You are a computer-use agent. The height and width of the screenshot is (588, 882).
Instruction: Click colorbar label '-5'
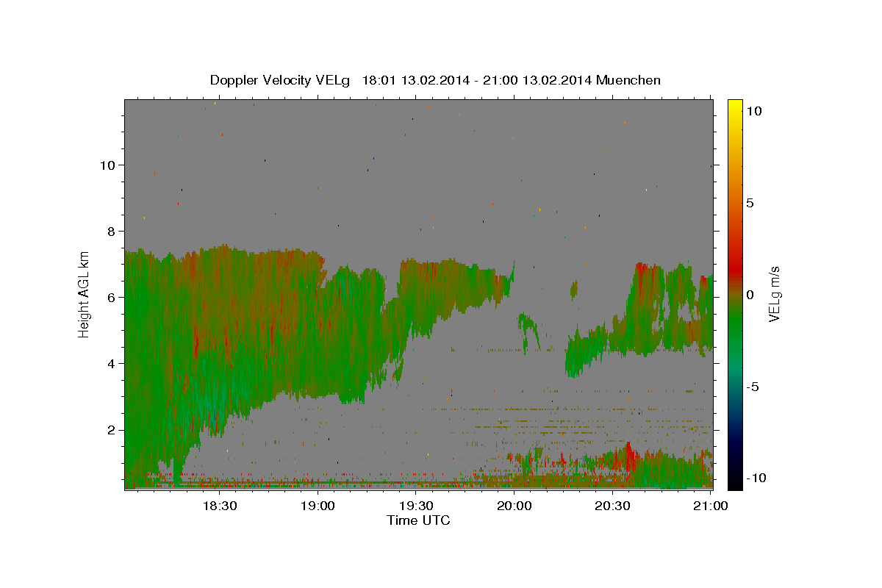pyautogui.click(x=753, y=387)
